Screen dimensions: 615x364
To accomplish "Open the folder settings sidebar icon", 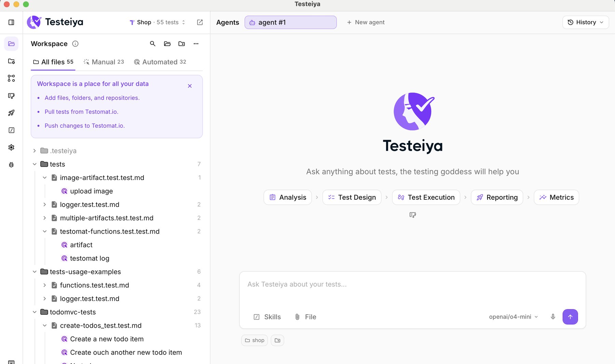I will click(x=11, y=61).
